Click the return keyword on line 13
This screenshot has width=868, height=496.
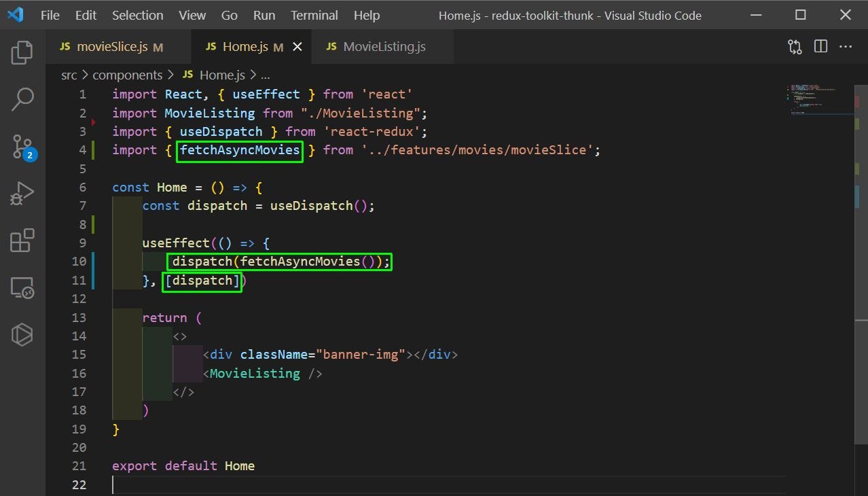(x=164, y=317)
